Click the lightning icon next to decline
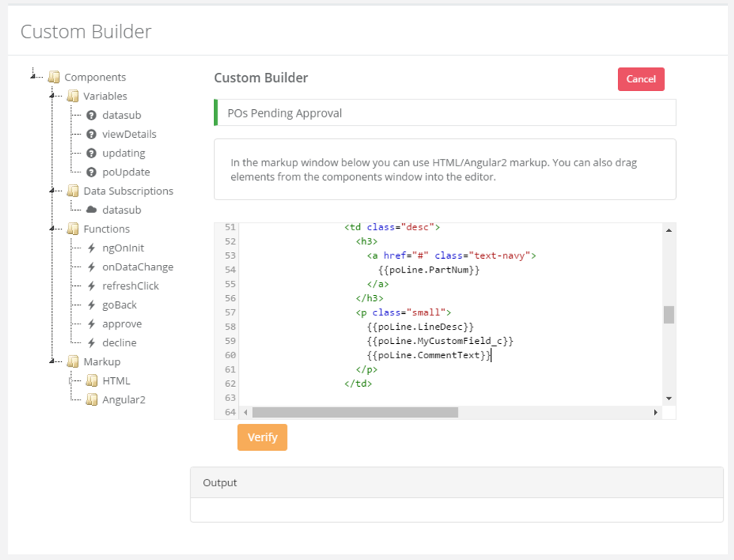The image size is (734, 560). point(92,343)
